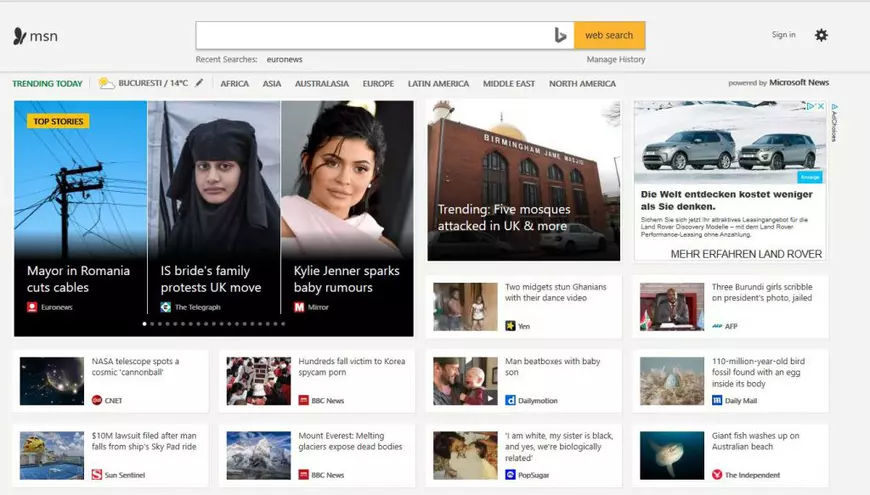The image size is (870, 495).
Task: Click the Bing logo in search box
Action: pos(560,36)
